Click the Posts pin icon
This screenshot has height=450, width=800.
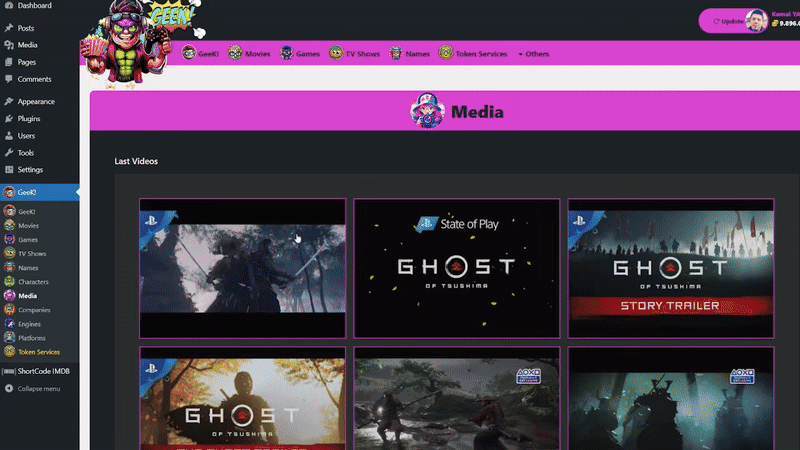click(9, 28)
